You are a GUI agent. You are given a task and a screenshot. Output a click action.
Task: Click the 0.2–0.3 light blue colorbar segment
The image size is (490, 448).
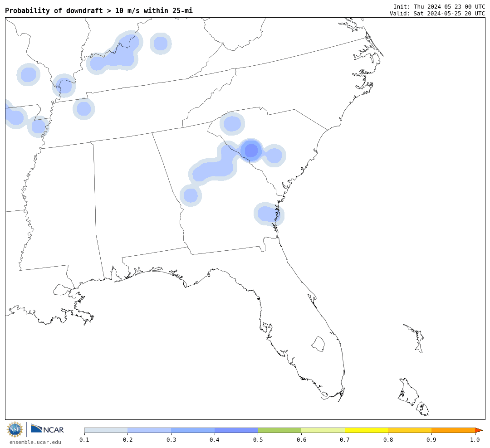click(x=149, y=430)
